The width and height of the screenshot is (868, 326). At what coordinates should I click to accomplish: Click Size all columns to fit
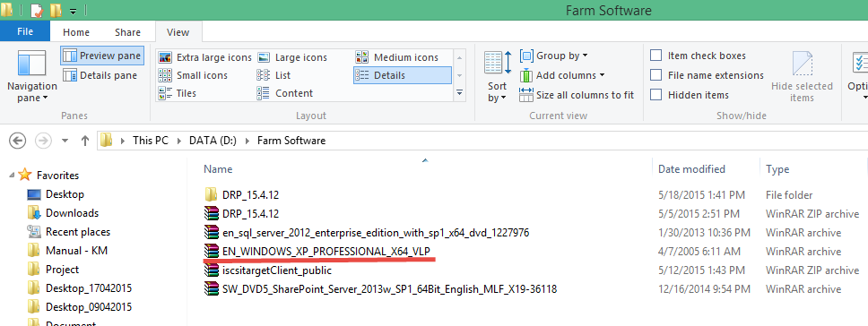pos(577,95)
